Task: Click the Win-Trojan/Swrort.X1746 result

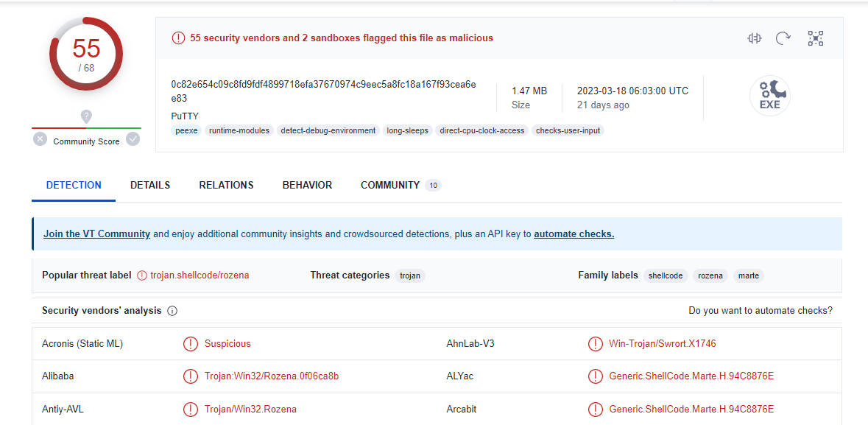Action: coord(663,343)
